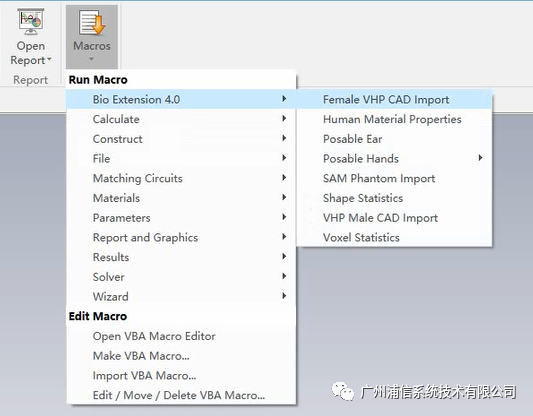Expand the Bio Extension 4.0 submenu
The height and width of the screenshot is (416, 533).
(x=181, y=99)
